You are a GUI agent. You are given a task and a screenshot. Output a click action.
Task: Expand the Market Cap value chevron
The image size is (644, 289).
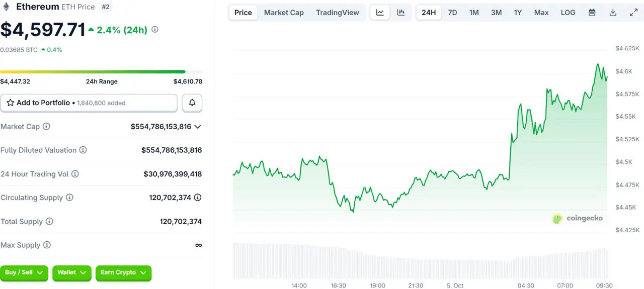pyautogui.click(x=198, y=127)
